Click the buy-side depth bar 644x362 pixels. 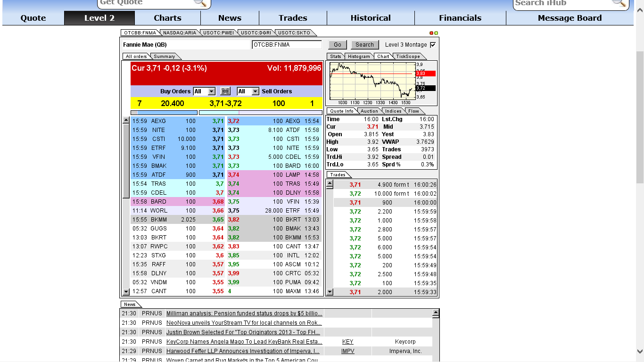click(164, 113)
